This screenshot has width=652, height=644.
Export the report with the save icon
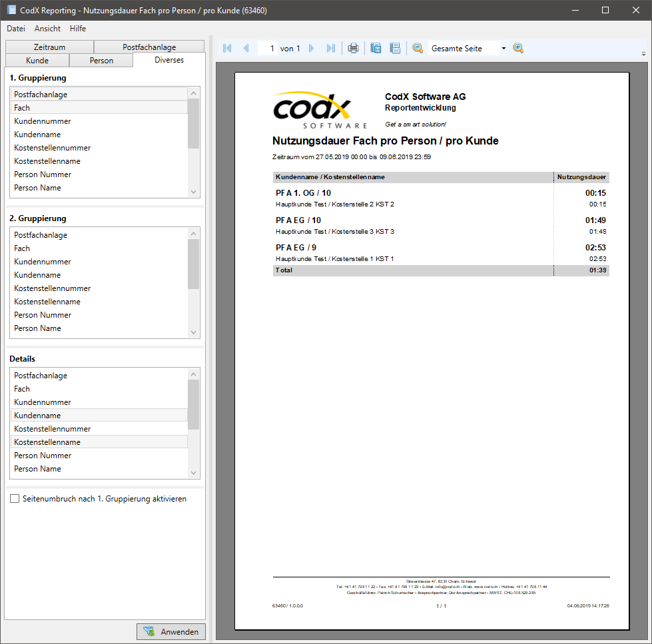(x=376, y=48)
